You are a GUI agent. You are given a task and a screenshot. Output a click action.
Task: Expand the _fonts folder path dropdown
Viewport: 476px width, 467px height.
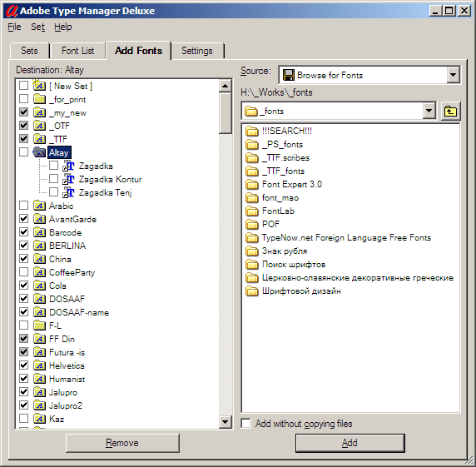pyautogui.click(x=429, y=111)
